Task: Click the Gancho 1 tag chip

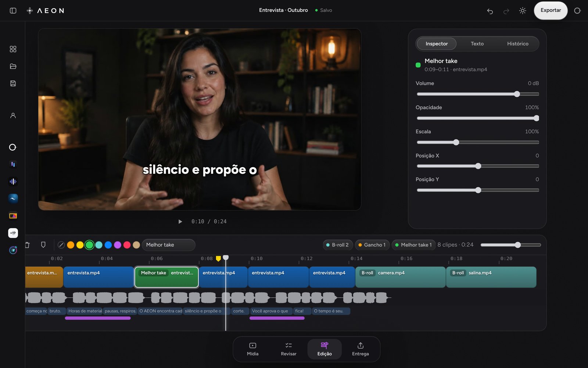Action: click(372, 245)
